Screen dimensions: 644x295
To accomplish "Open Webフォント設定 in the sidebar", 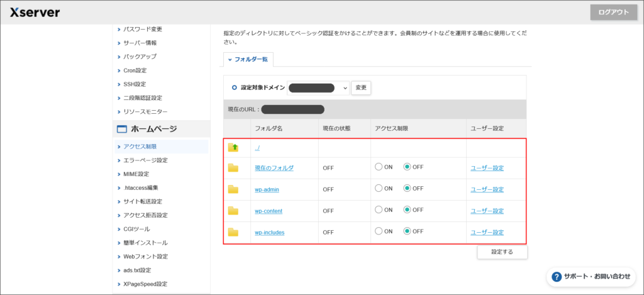I will pyautogui.click(x=145, y=257).
